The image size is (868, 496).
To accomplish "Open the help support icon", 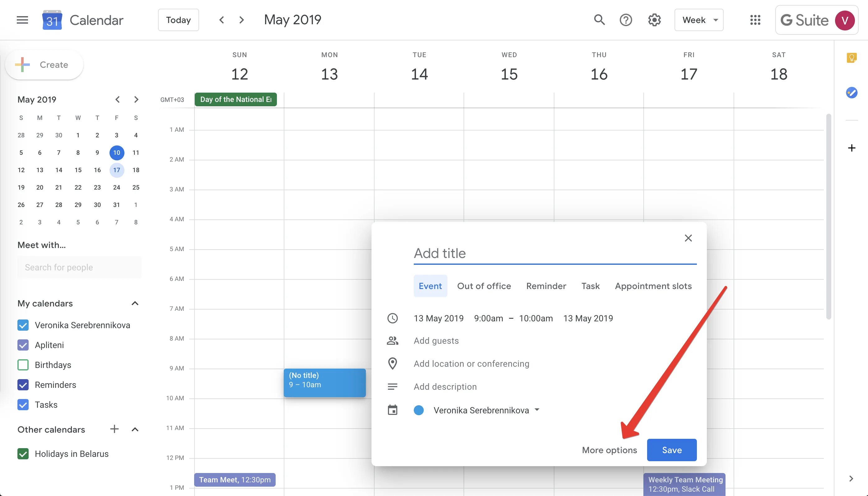I will [x=626, y=20].
